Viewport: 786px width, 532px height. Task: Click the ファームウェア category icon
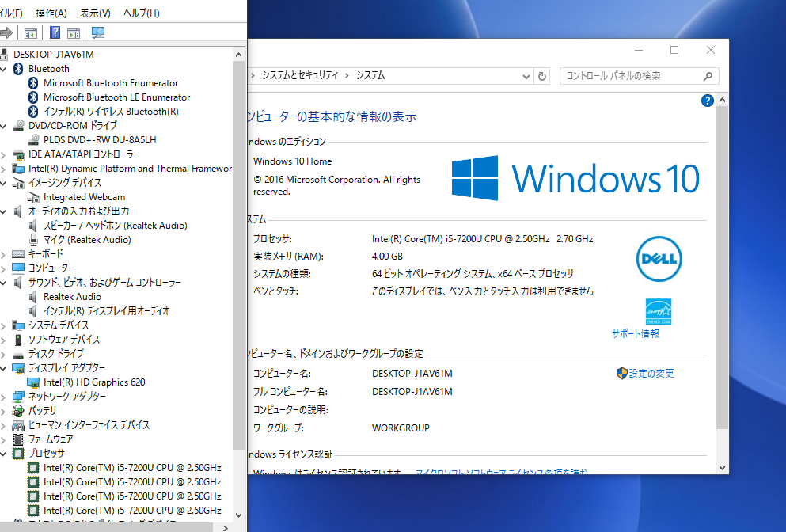pos(18,439)
